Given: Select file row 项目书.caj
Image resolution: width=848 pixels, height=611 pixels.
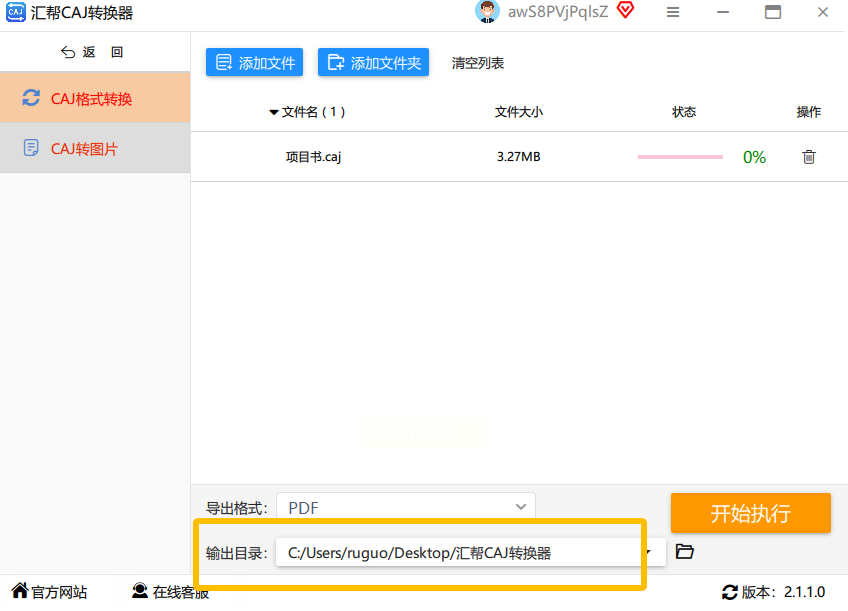Looking at the screenshot, I should click(x=519, y=157).
